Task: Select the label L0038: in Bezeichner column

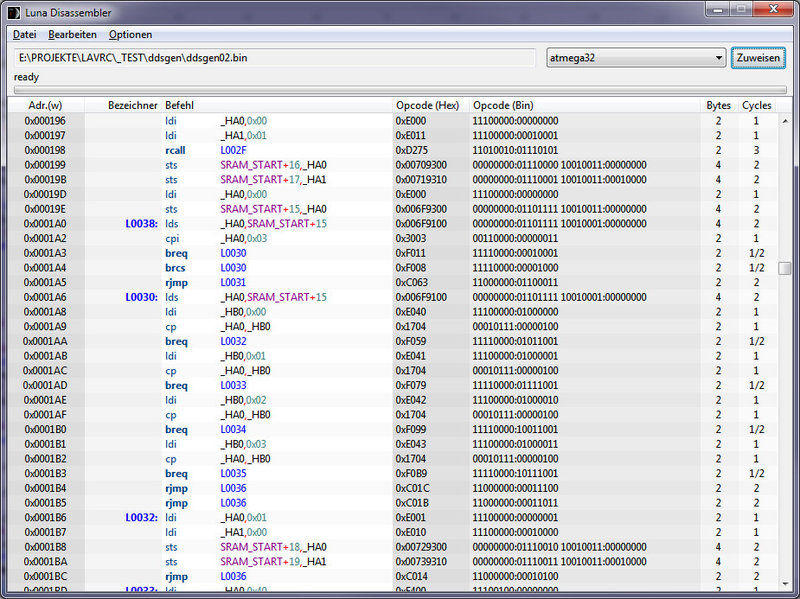Action: coord(141,224)
